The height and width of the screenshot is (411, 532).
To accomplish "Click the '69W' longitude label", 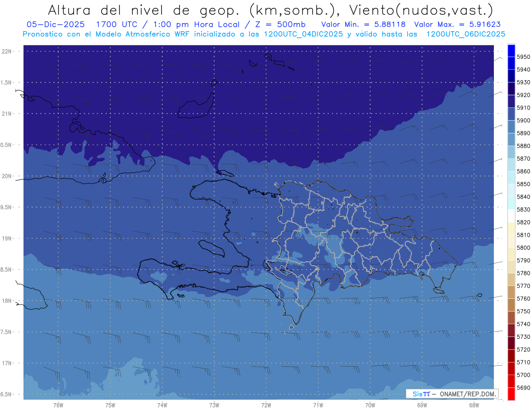I will (422, 405).
